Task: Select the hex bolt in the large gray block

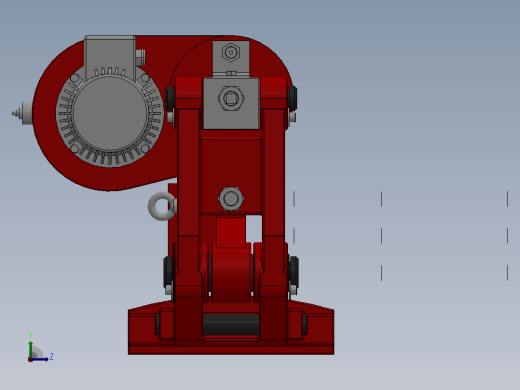Action: pyautogui.click(x=231, y=99)
